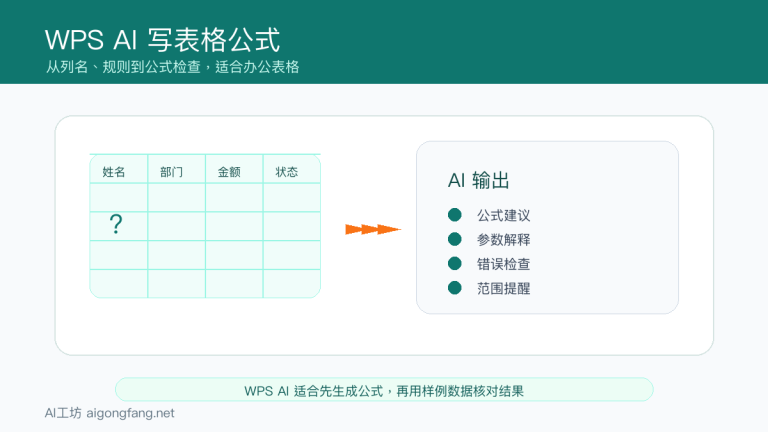This screenshot has width=768, height=432.
Task: Click the '错误检查' list item
Action: [x=504, y=264]
